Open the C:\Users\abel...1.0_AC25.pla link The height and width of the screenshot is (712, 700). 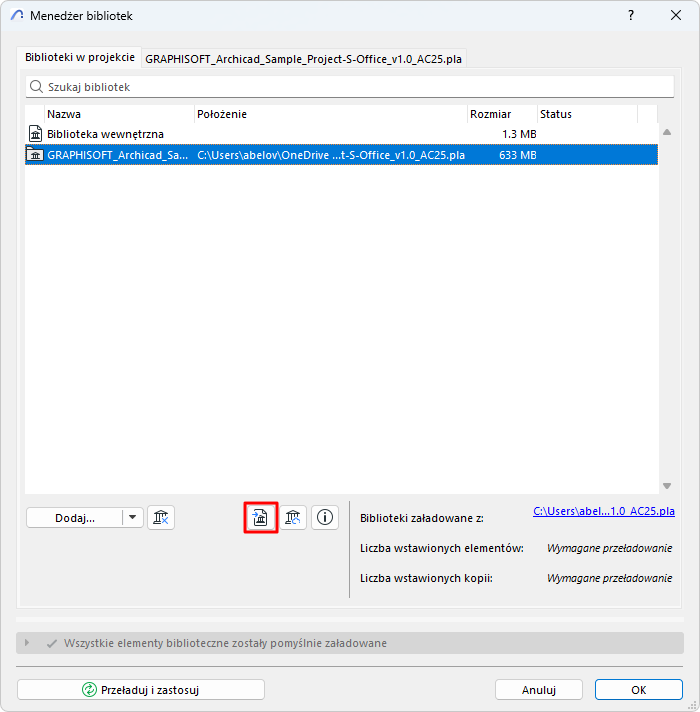pyautogui.click(x=604, y=511)
